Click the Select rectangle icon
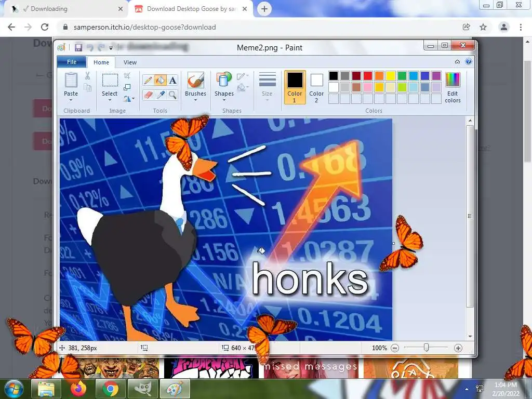This screenshot has width=532, height=399. coord(110,81)
